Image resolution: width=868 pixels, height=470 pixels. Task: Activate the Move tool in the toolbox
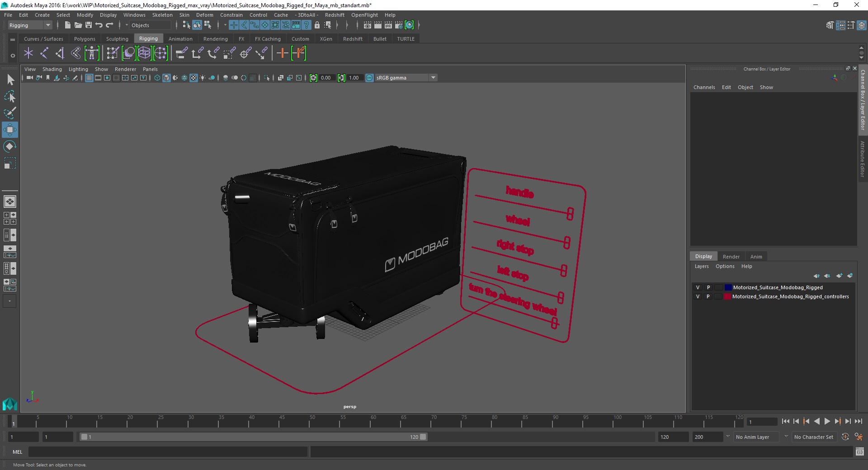point(10,130)
